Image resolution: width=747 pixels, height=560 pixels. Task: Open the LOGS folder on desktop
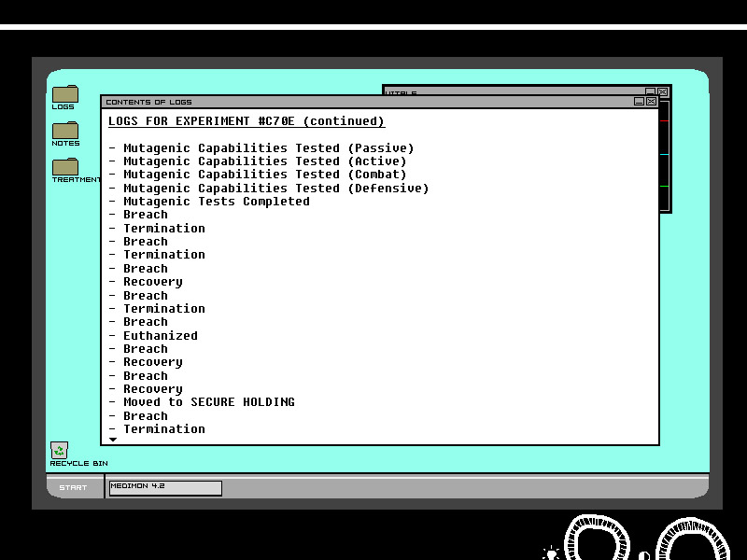tap(64, 95)
